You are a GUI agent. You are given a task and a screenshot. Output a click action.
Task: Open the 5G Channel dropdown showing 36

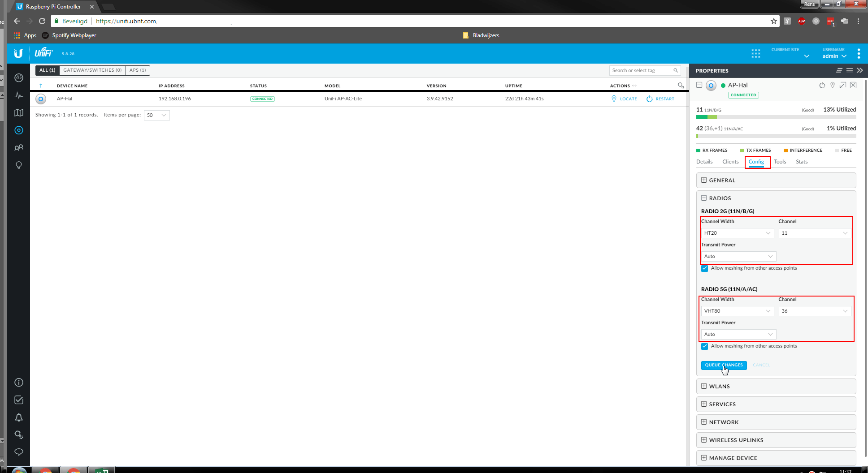pyautogui.click(x=815, y=311)
